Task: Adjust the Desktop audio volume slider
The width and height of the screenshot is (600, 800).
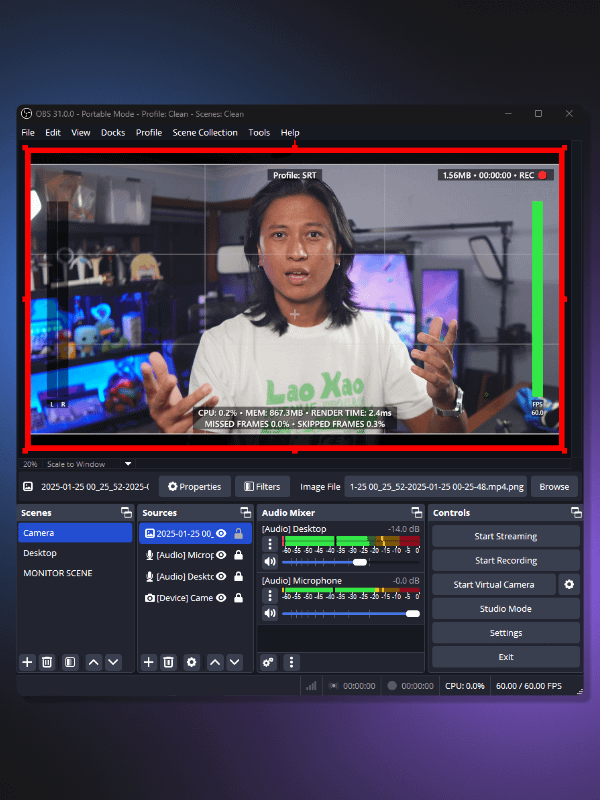Action: pyautogui.click(x=360, y=562)
